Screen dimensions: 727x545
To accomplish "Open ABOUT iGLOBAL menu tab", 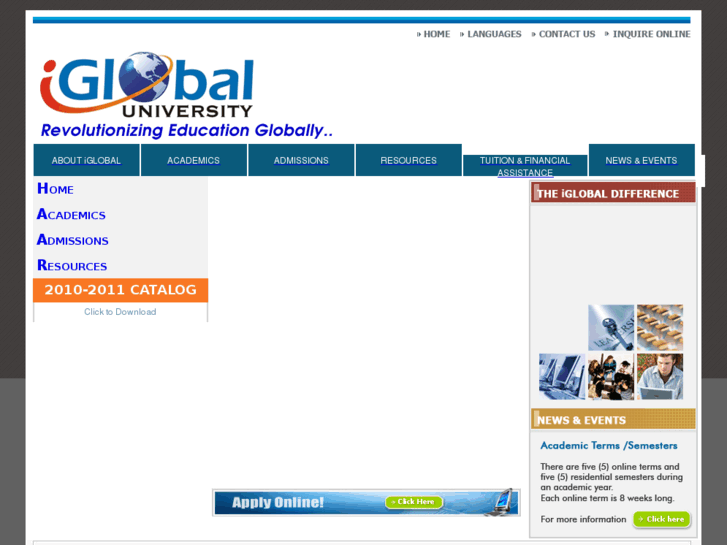I will coord(86,160).
